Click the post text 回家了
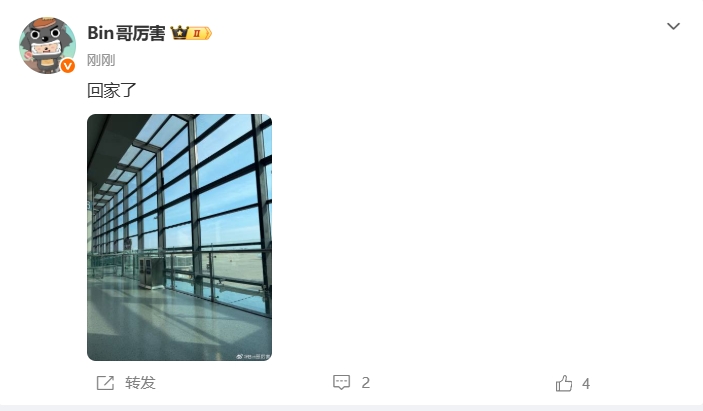The height and width of the screenshot is (411, 703). point(112,91)
